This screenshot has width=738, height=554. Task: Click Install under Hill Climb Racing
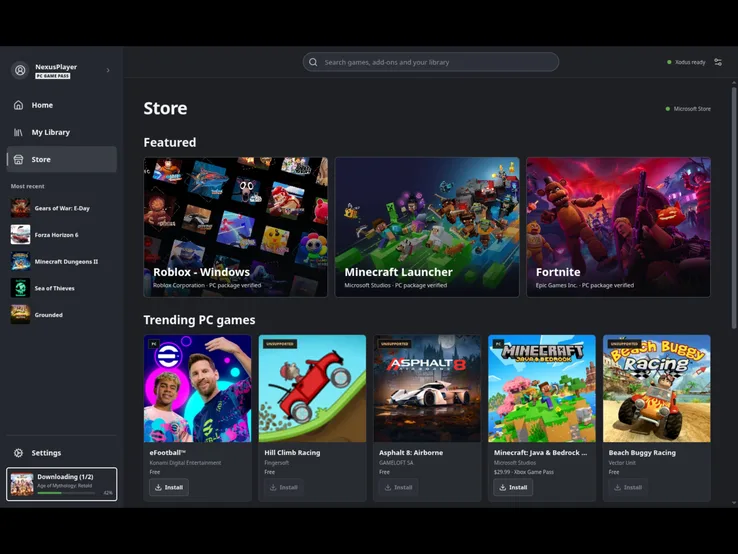click(284, 487)
